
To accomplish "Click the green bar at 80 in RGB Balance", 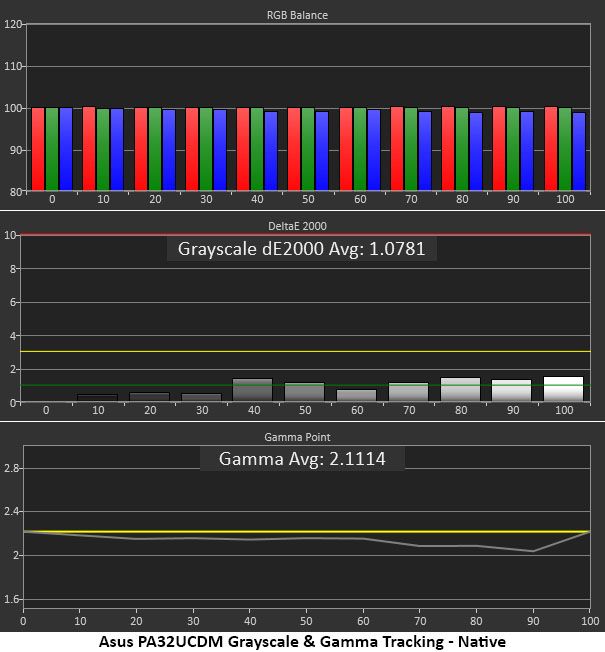I will pyautogui.click(x=462, y=149).
